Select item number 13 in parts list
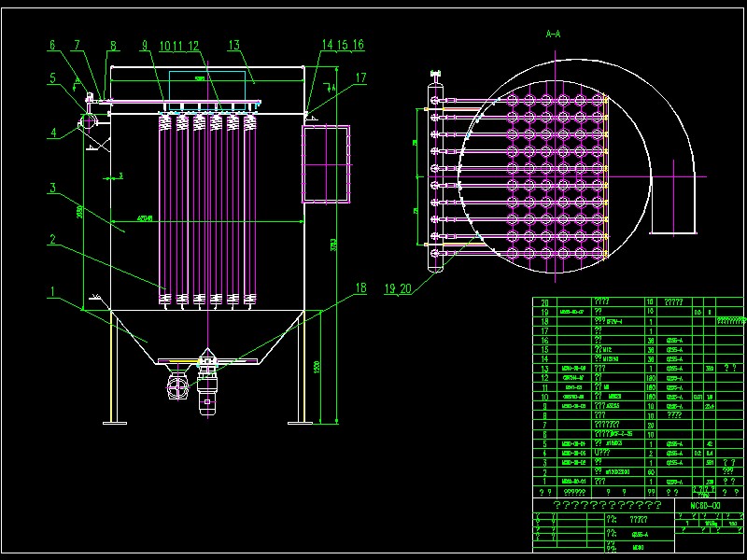 pos(545,369)
